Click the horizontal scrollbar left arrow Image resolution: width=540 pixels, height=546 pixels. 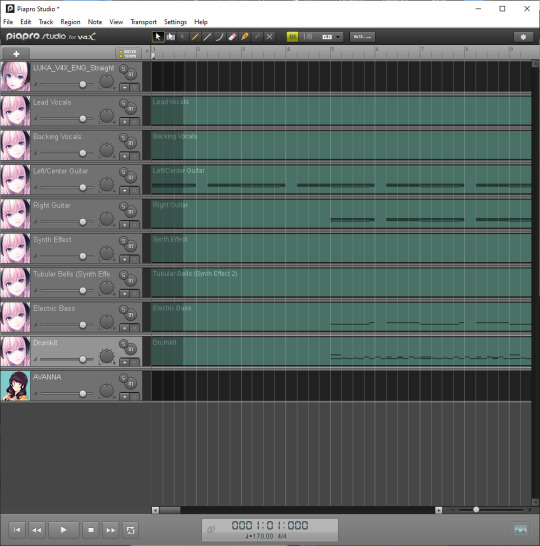pos(155,510)
